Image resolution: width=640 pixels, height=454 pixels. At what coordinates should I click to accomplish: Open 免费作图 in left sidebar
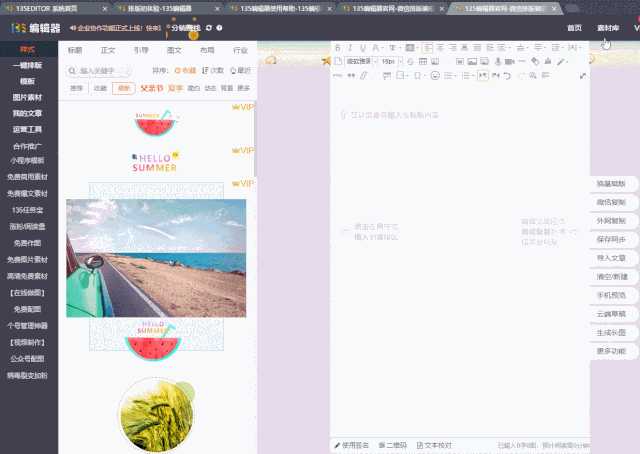click(x=27, y=243)
